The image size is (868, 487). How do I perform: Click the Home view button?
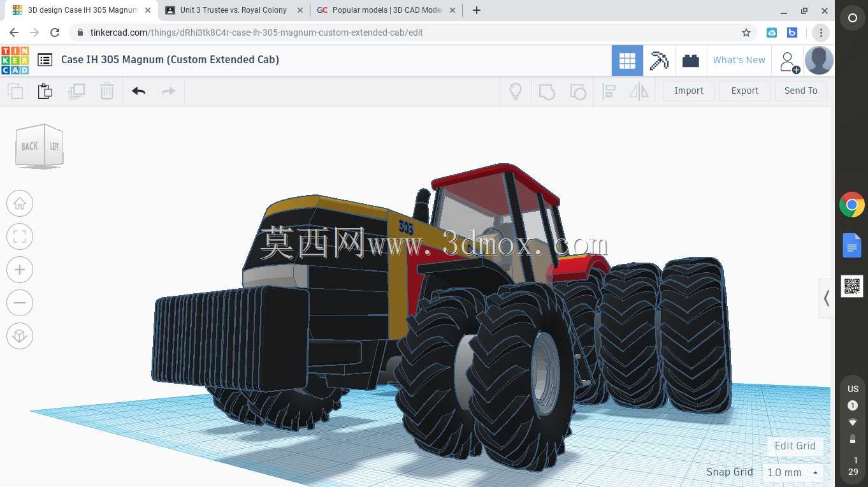[x=20, y=203]
